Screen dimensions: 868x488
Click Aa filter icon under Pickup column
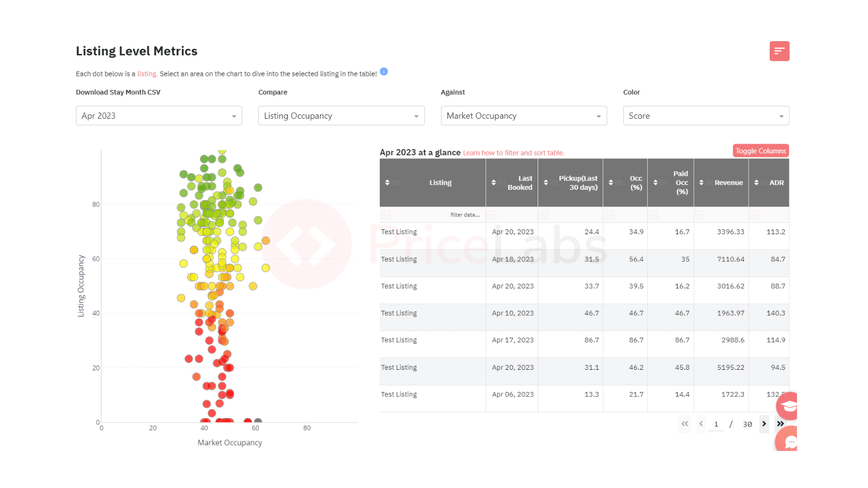544,215
